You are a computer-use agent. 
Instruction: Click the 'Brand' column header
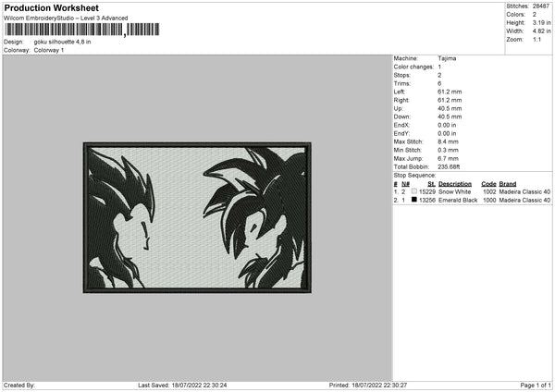(x=508, y=184)
